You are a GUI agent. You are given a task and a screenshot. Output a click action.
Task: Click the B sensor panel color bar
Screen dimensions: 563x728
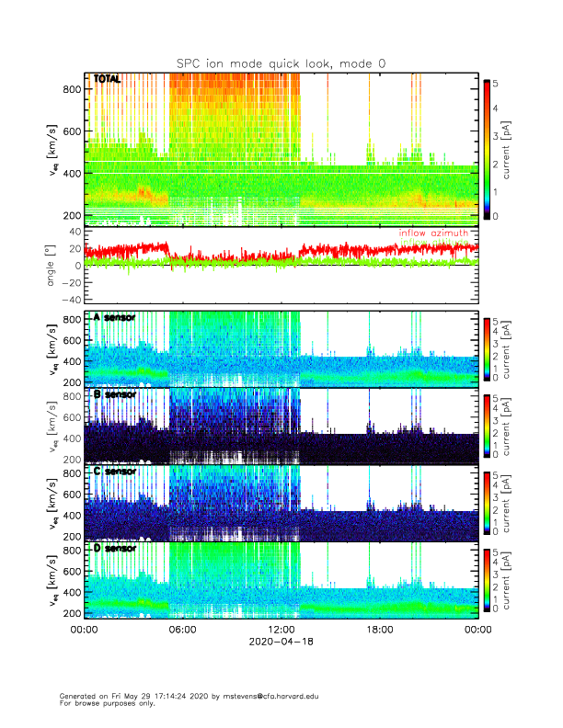pyautogui.click(x=487, y=427)
